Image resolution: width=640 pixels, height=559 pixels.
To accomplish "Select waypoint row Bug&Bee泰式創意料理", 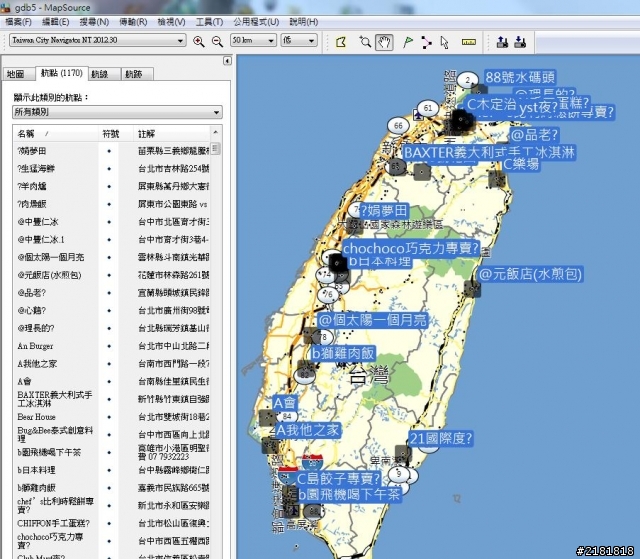I will tap(113, 435).
